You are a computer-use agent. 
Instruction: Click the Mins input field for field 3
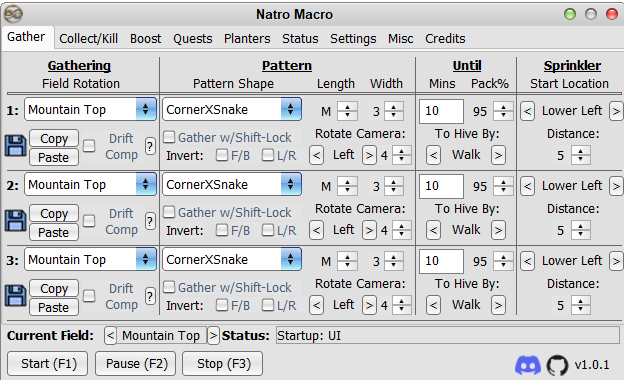[x=441, y=261]
